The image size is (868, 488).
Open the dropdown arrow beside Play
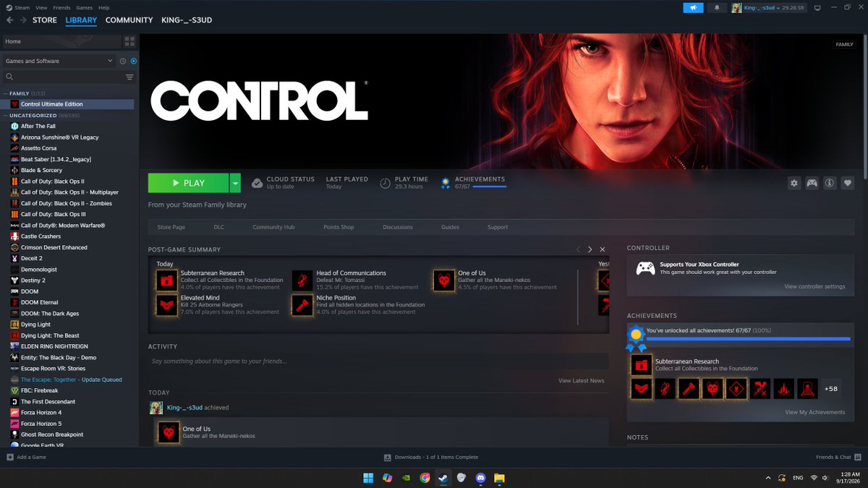click(x=235, y=183)
